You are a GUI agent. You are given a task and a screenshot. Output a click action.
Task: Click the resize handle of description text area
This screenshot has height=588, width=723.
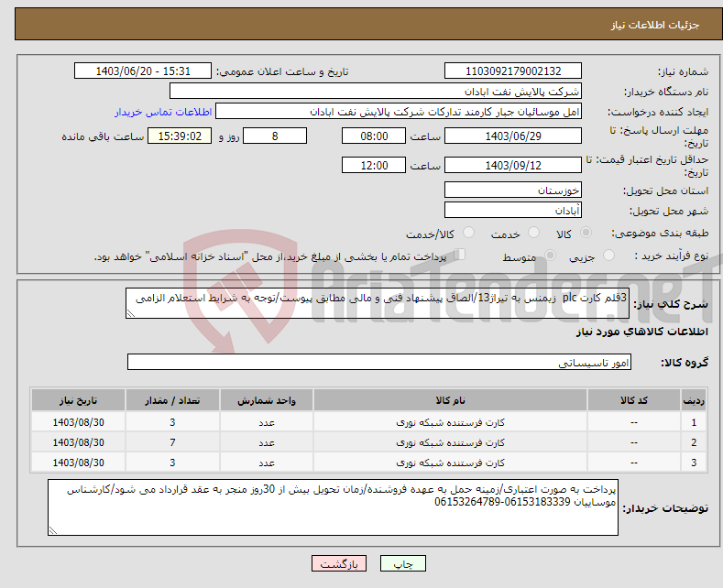pyautogui.click(x=131, y=314)
